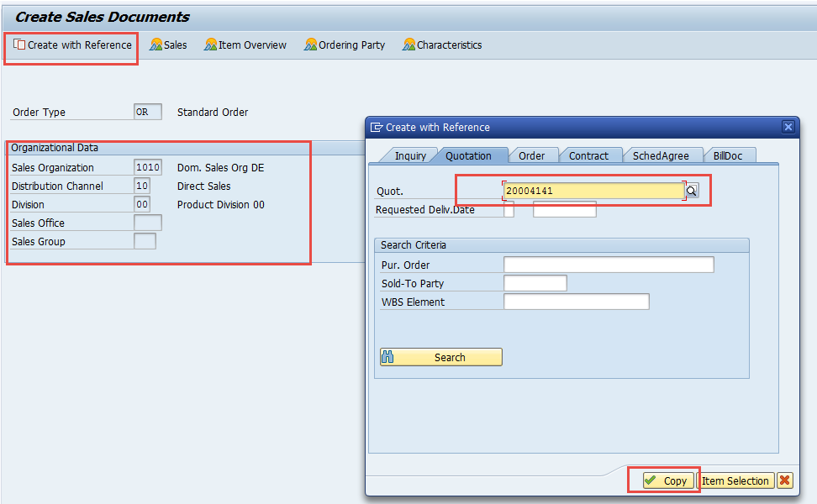Image resolution: width=817 pixels, height=504 pixels.
Task: Click the Distribution Channel field 10
Action: tap(142, 186)
